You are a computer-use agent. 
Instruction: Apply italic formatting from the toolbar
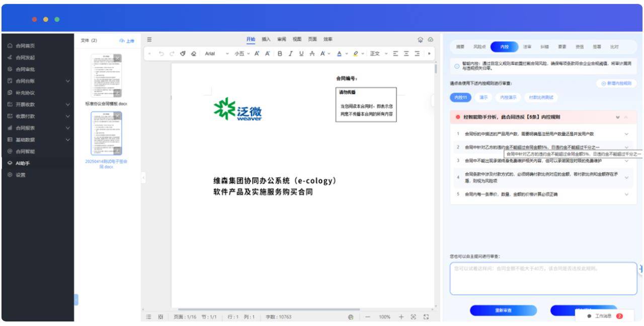pos(291,54)
